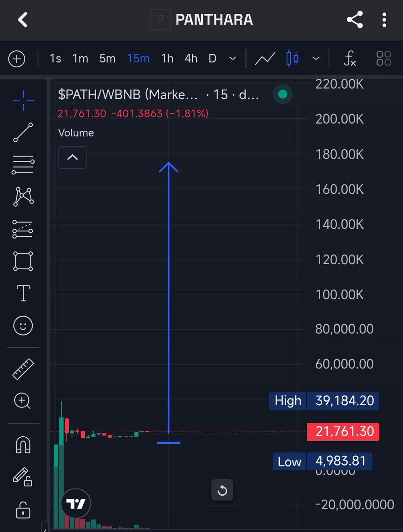Click the $PATH/WBNB symbol title
Viewport: 403px width, 532px height.
pos(128,94)
